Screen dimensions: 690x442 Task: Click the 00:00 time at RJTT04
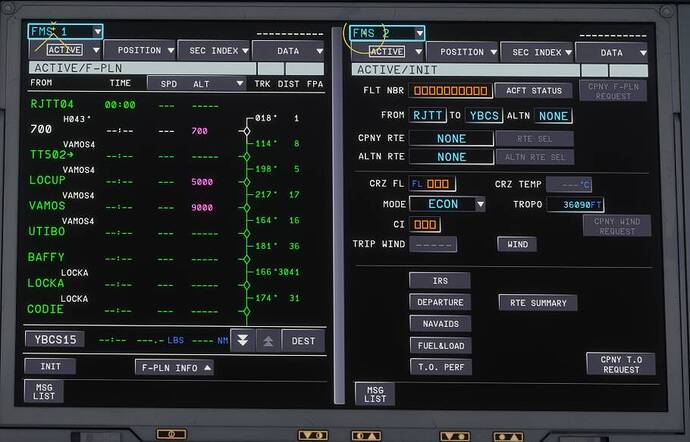click(120, 105)
